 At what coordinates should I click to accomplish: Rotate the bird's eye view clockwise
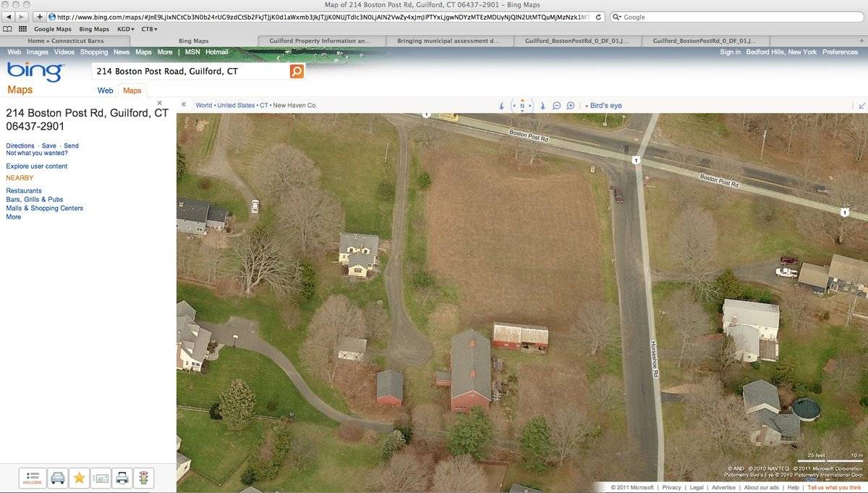[x=542, y=106]
